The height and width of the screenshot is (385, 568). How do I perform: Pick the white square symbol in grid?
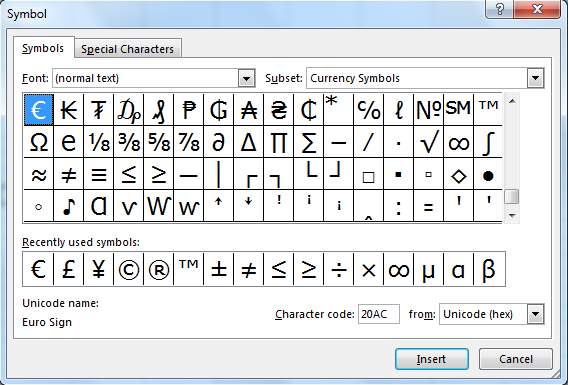coord(369,174)
